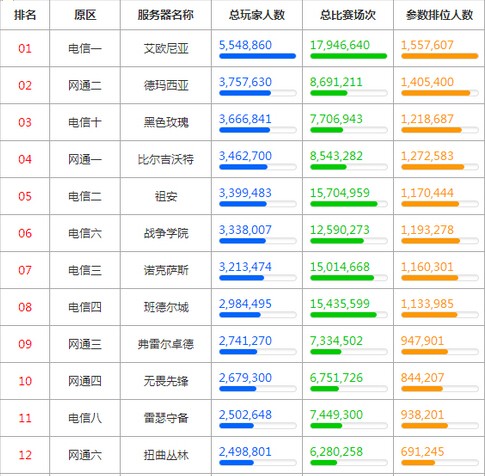Select server name 无畏先锋
The width and height of the screenshot is (485, 476).
[x=166, y=382]
